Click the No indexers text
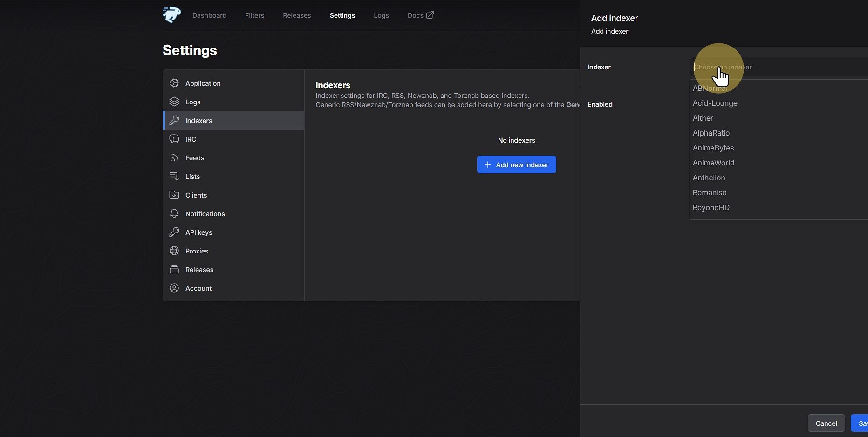The width and height of the screenshot is (868, 437). point(516,140)
